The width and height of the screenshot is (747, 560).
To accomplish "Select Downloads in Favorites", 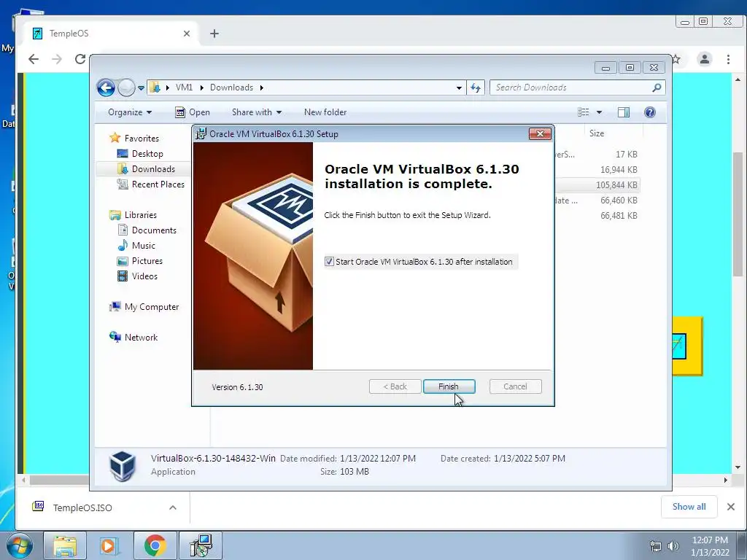I will (x=153, y=169).
